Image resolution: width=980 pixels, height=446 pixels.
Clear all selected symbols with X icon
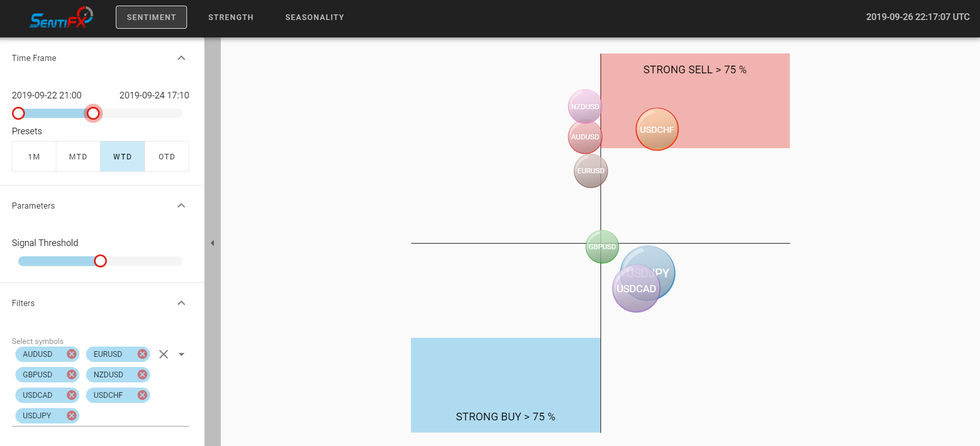[x=163, y=354]
